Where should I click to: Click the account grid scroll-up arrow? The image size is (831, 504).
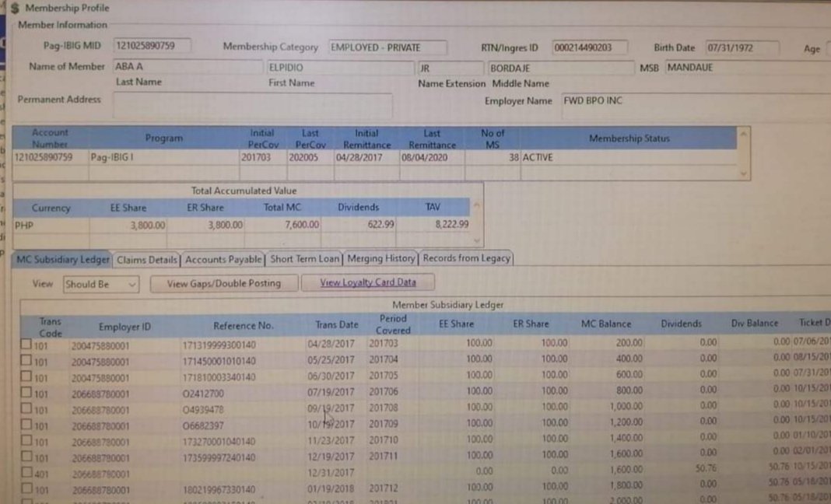tap(744, 135)
